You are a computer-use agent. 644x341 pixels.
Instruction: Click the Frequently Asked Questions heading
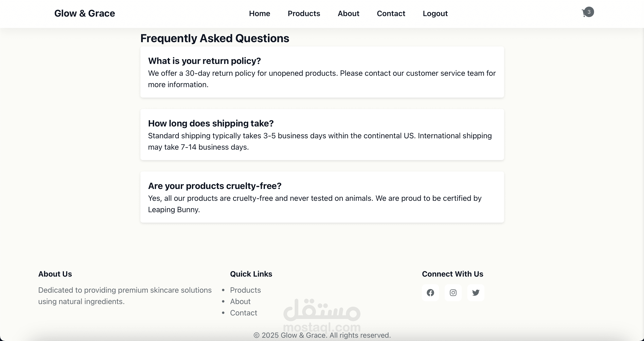tap(215, 38)
